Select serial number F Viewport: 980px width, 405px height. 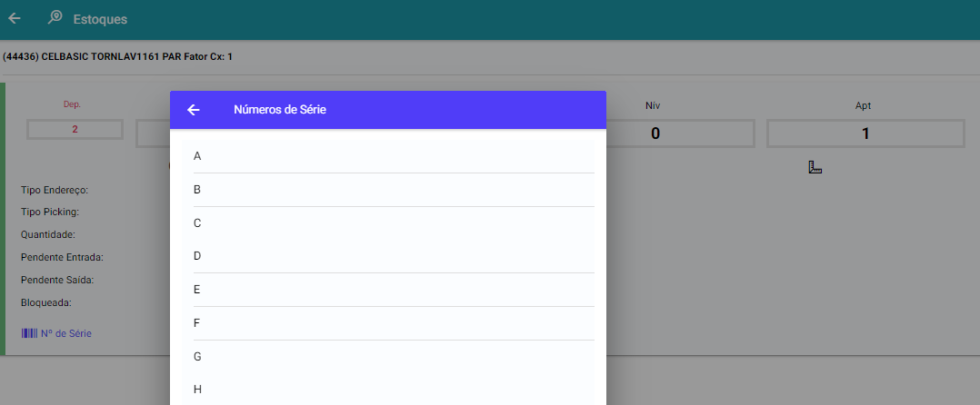coord(394,323)
